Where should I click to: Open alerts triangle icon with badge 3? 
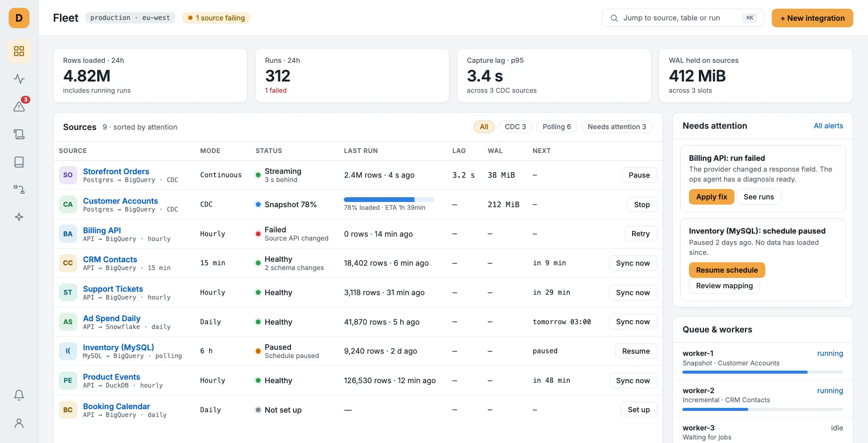[19, 106]
